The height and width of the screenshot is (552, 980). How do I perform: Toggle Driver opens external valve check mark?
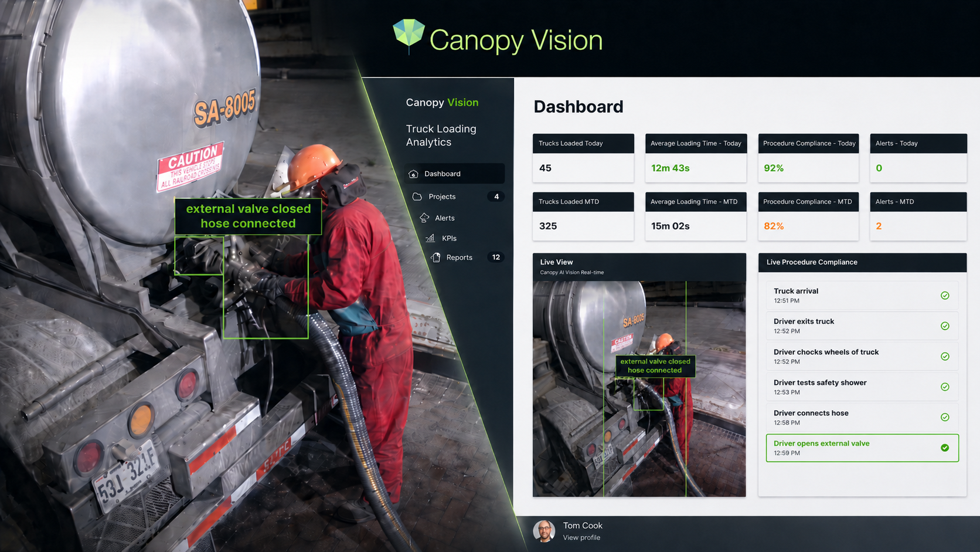(945, 448)
